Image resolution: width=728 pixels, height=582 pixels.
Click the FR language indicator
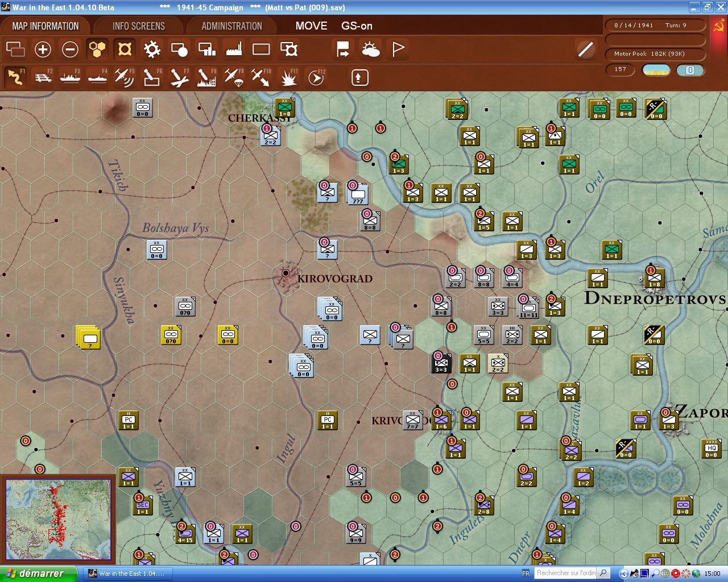pyautogui.click(x=526, y=573)
